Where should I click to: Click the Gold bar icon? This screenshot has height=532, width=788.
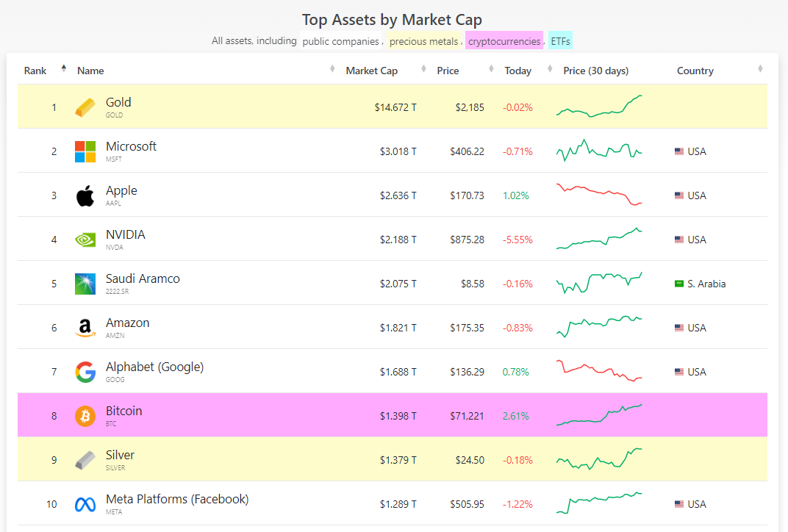(85, 107)
